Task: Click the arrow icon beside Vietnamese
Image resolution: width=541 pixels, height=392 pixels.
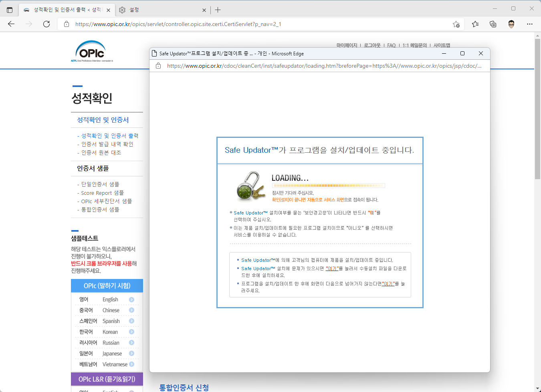Action: pos(131,364)
